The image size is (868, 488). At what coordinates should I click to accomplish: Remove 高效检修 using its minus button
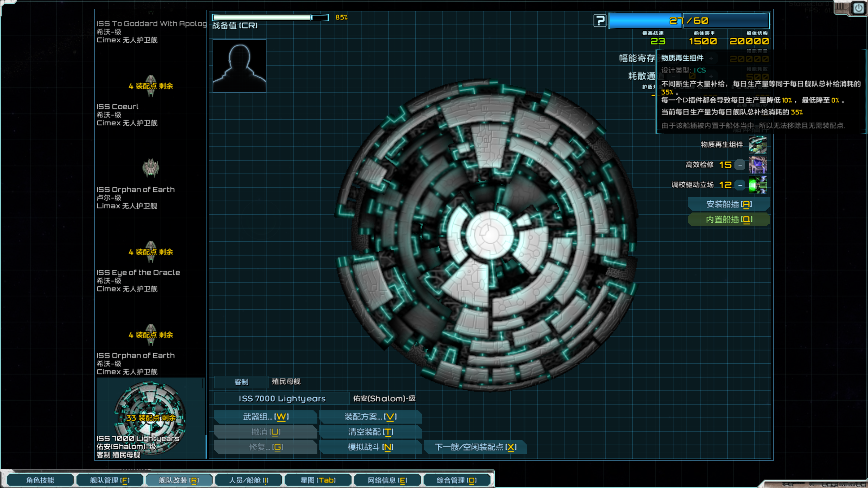tap(739, 165)
